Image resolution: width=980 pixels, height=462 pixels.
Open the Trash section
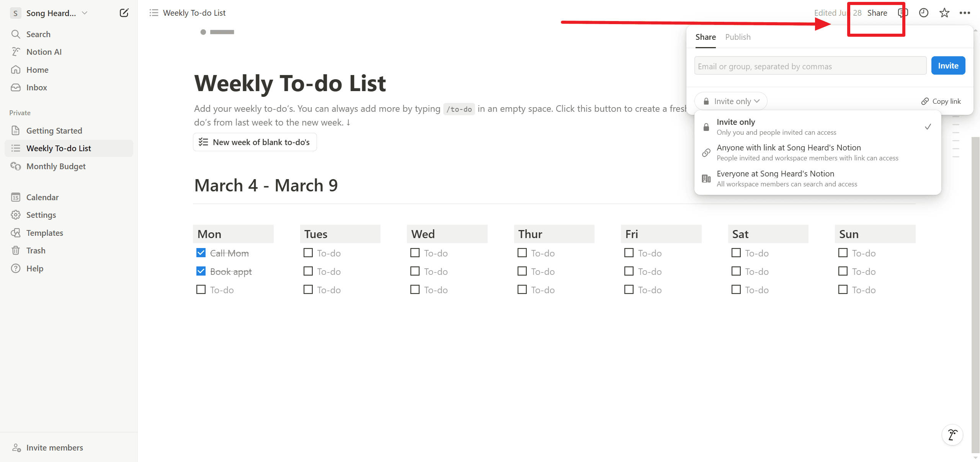[x=35, y=250]
